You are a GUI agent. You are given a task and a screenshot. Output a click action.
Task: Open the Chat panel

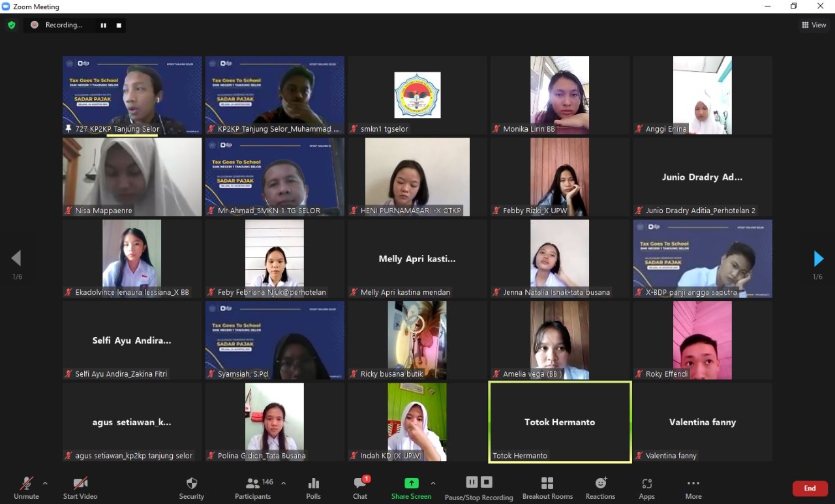point(360,488)
